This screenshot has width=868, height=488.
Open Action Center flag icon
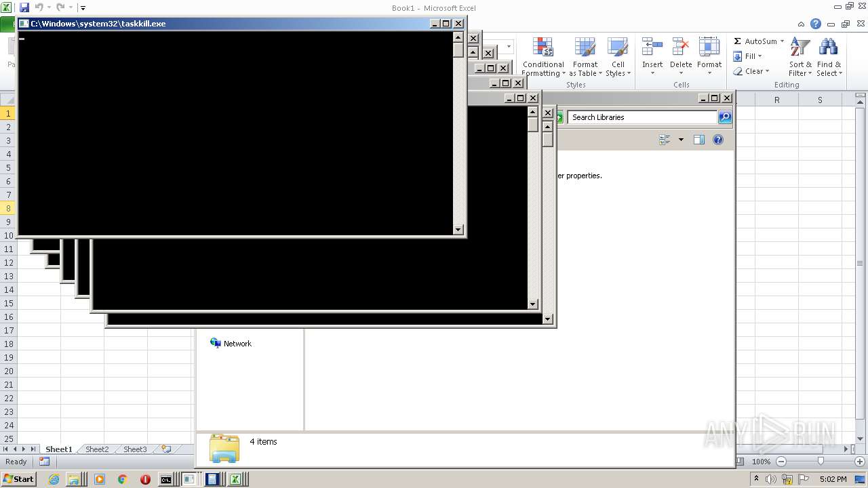pyautogui.click(x=804, y=479)
